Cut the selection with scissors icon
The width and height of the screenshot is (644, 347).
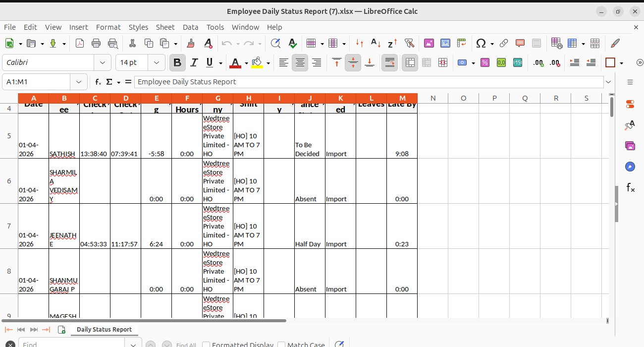click(x=132, y=43)
